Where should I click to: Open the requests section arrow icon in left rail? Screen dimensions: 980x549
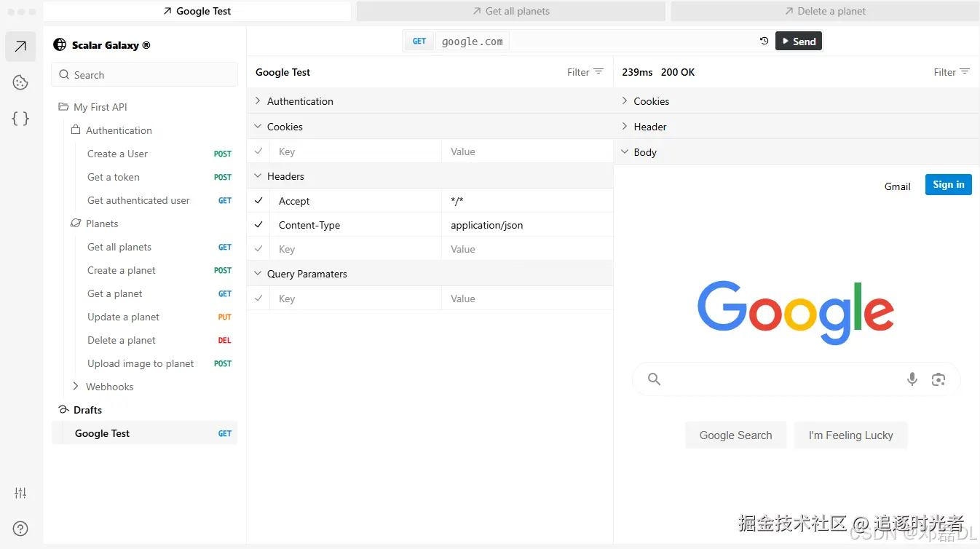tap(20, 47)
